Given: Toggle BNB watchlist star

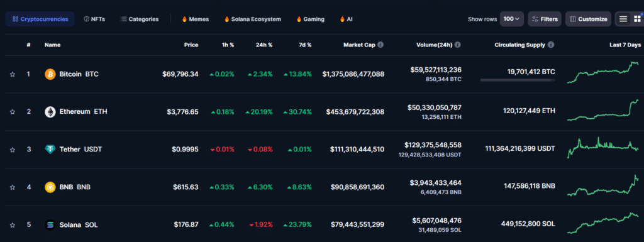Looking at the screenshot, I should (13, 187).
